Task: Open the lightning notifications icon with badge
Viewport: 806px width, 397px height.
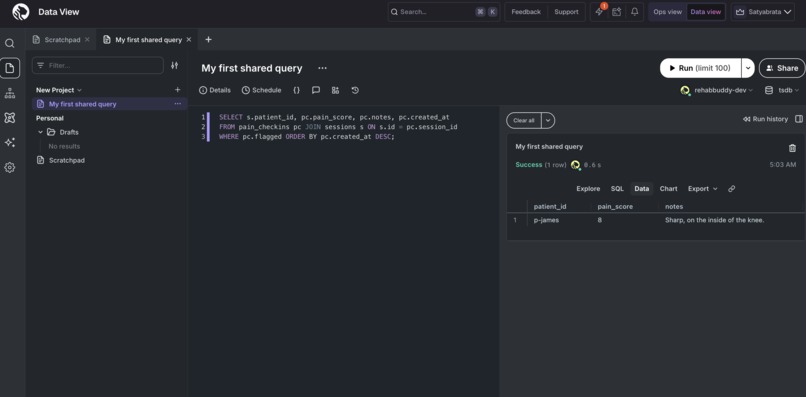Action: pos(599,11)
